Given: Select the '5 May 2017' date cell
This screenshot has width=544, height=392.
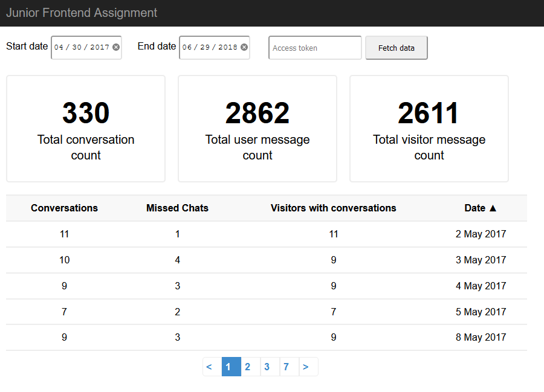Looking at the screenshot, I should (481, 312).
